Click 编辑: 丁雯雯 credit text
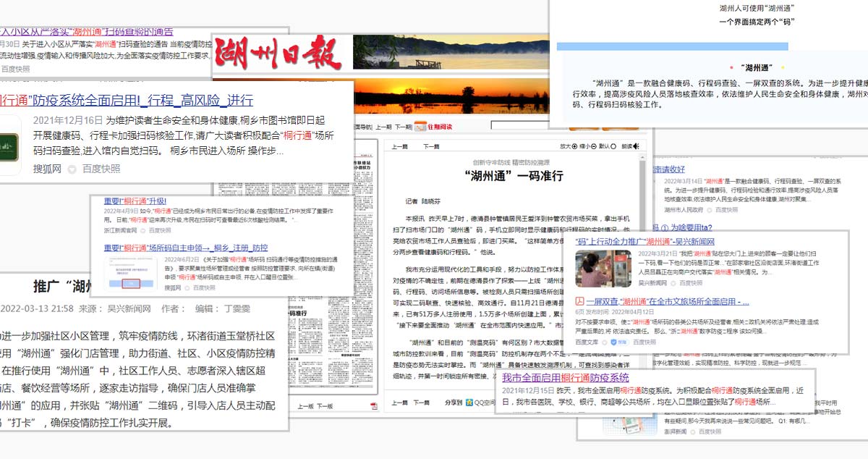Screen dimensions: 868x459 [223, 308]
